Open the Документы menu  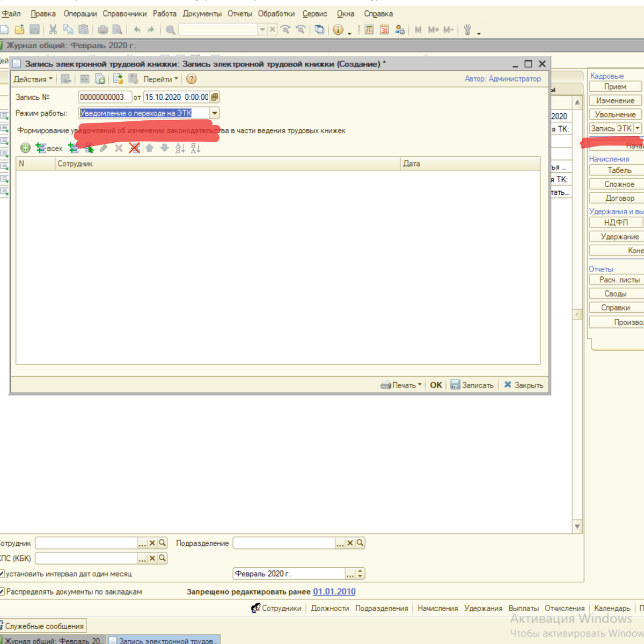click(x=202, y=13)
